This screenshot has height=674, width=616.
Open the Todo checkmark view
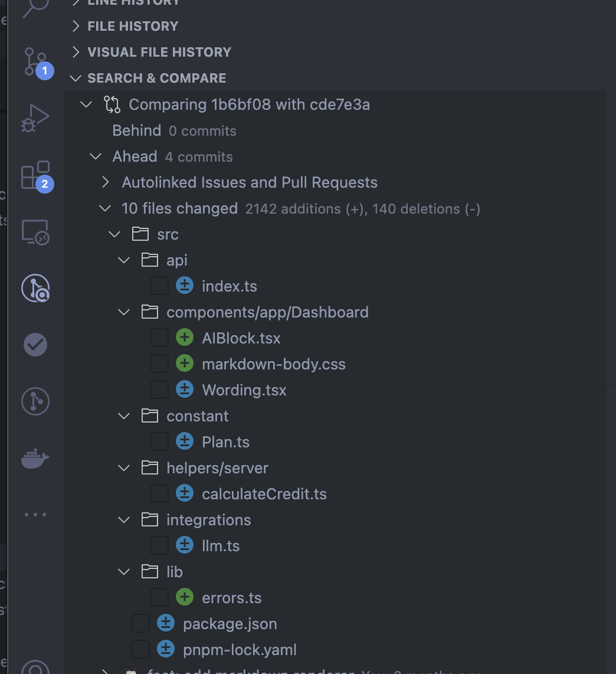[x=35, y=345]
